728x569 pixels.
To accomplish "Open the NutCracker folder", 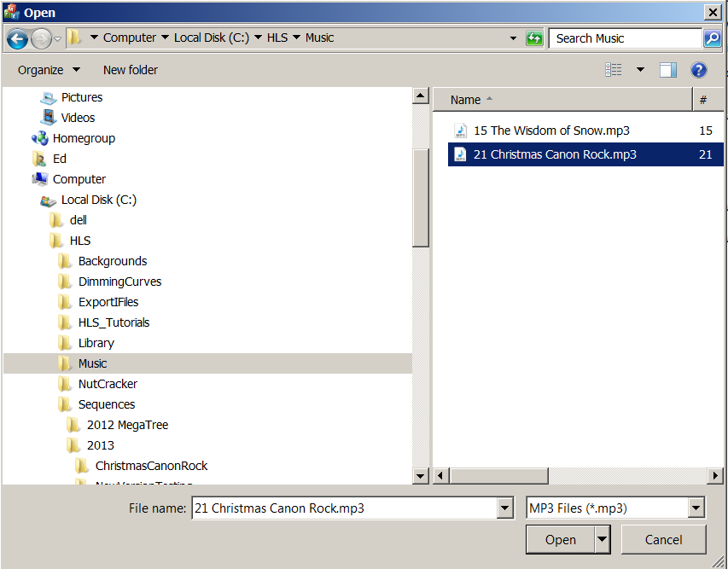I will tap(108, 384).
